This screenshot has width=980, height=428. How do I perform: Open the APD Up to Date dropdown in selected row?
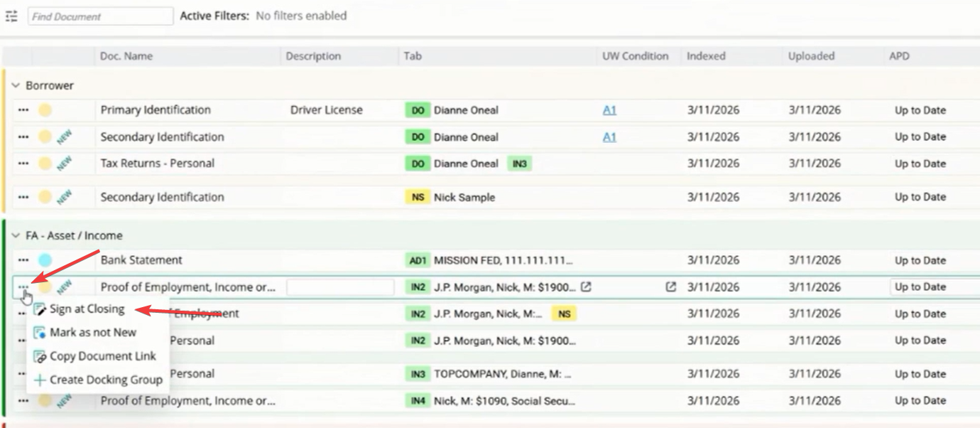(x=935, y=287)
